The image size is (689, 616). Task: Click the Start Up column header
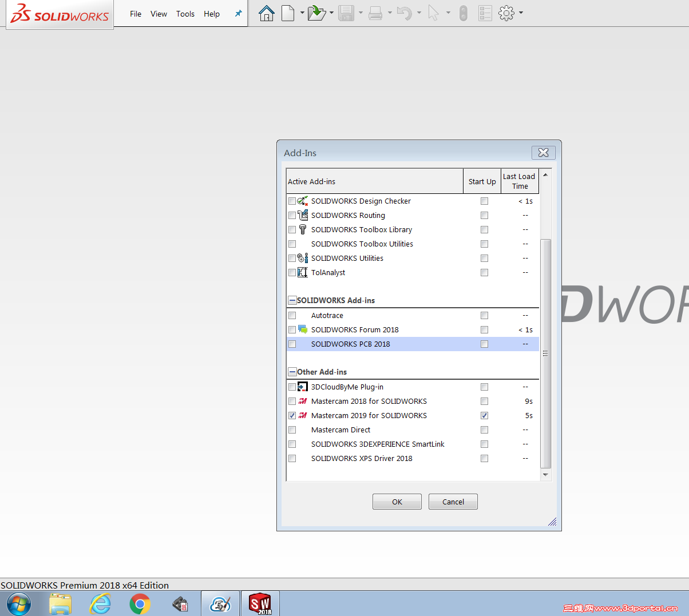482,181
